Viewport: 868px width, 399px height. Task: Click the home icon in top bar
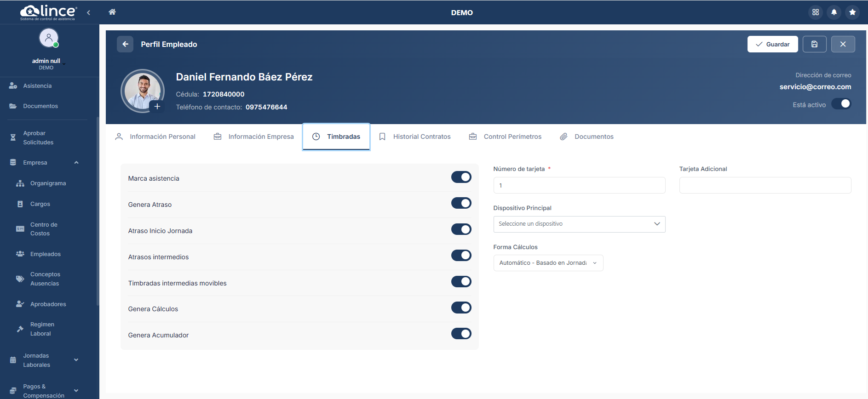pyautogui.click(x=112, y=12)
